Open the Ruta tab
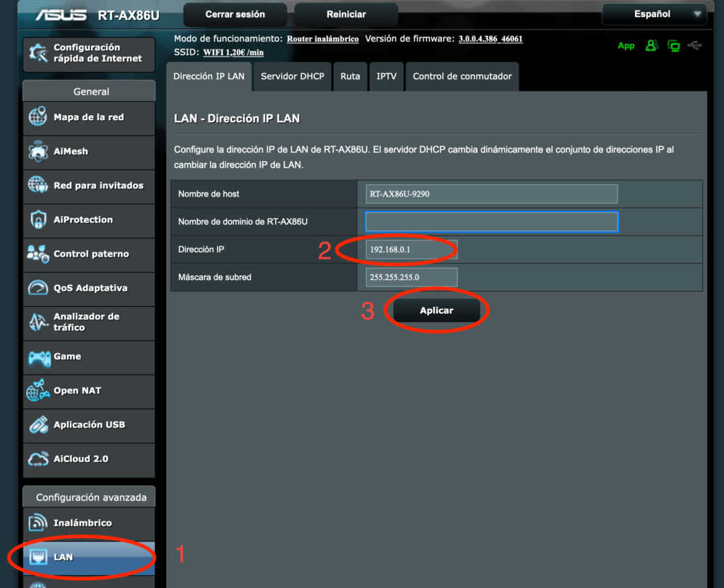The height and width of the screenshot is (588, 724). tap(350, 76)
